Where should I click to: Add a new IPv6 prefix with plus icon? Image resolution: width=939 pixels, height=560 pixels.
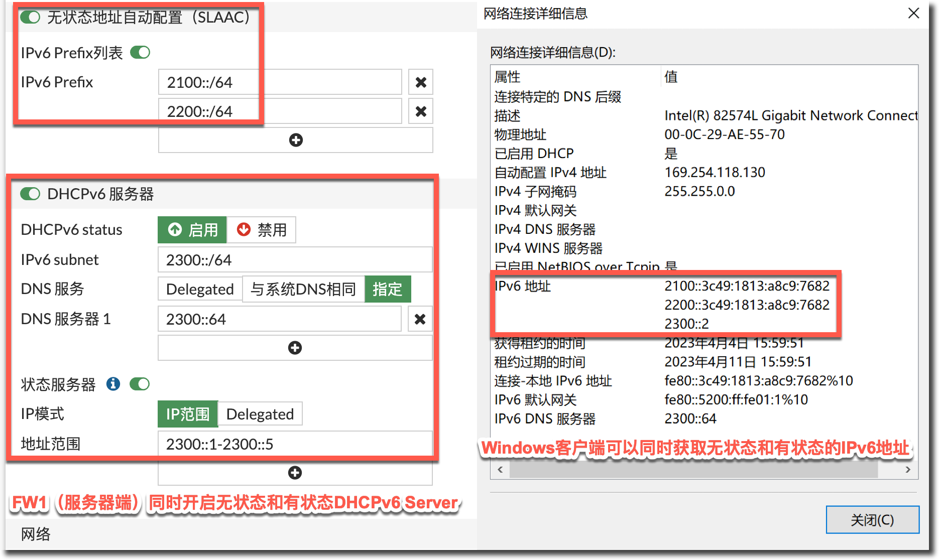coord(296,140)
